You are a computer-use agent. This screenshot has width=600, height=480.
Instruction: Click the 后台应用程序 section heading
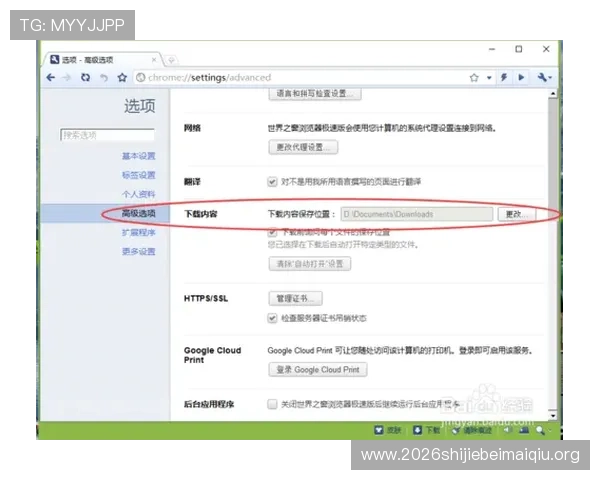209,404
